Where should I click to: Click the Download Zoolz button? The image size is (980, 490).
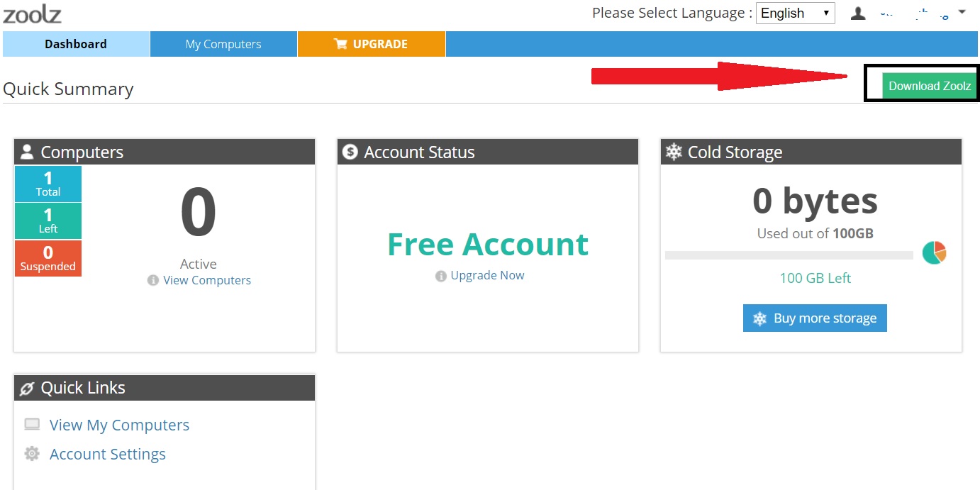[929, 86]
